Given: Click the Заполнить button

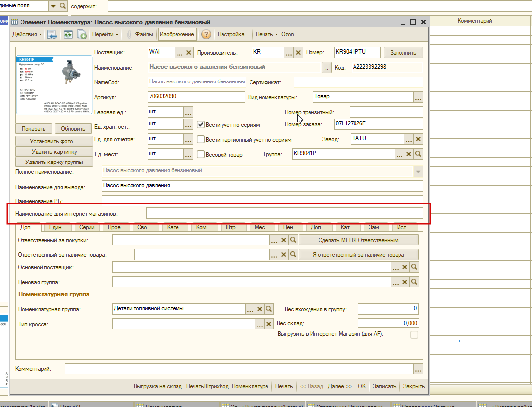Looking at the screenshot, I should 403,53.
